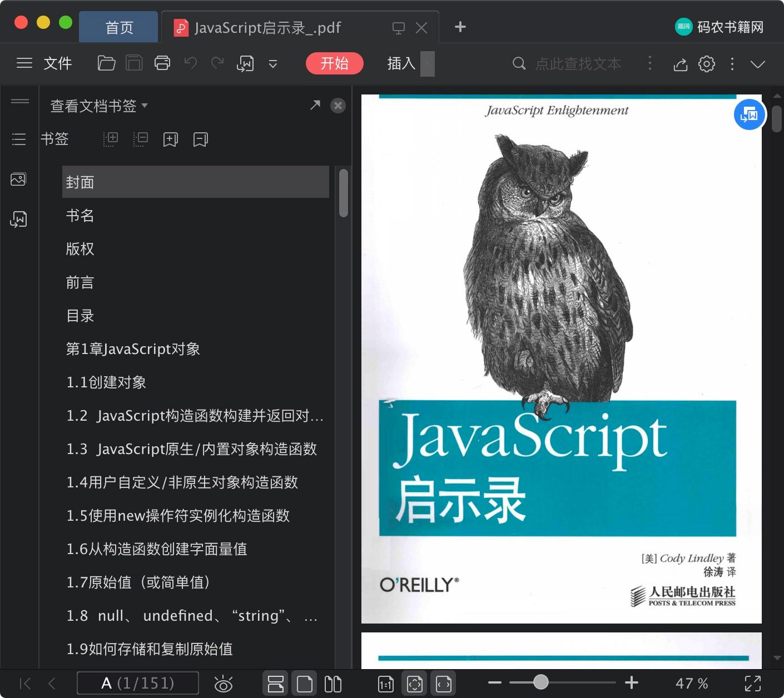Click the zoom slider handle
The image size is (784, 698).
pos(540,682)
